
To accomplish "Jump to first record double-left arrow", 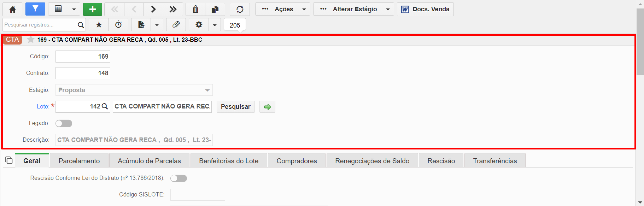I will (x=115, y=9).
